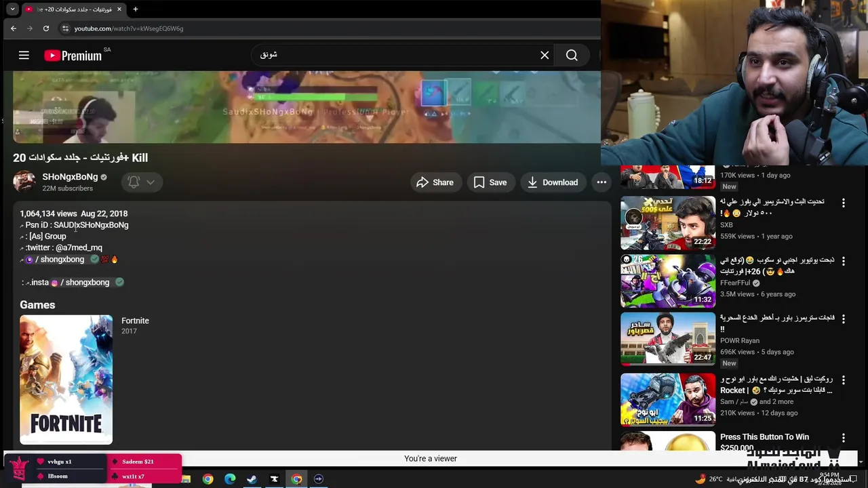This screenshot has width=868, height=488.
Task: Select the YouTube video browser tab
Action: [x=73, y=9]
